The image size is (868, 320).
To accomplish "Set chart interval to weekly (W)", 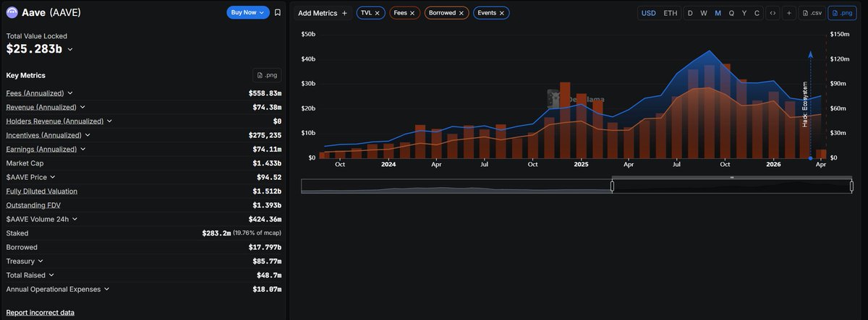I will pyautogui.click(x=703, y=13).
